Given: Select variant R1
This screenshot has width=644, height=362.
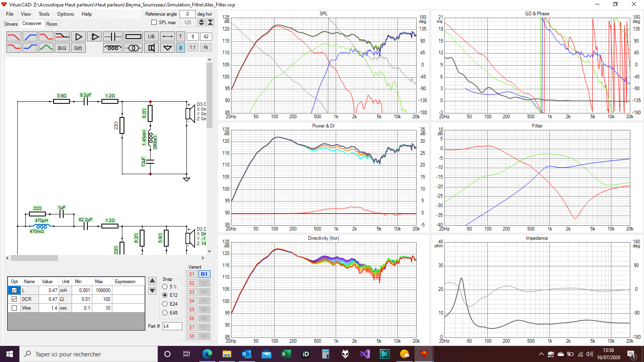Looking at the screenshot, I should tap(204, 274).
